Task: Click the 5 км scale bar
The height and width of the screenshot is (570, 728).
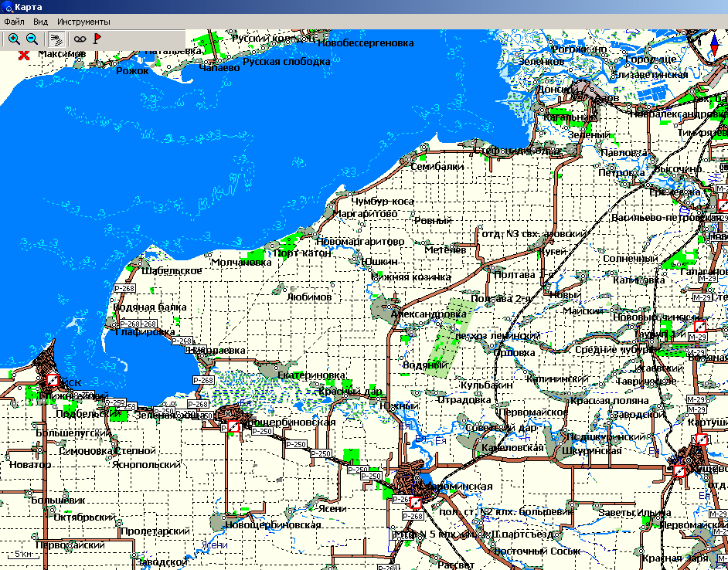Action: [23, 555]
